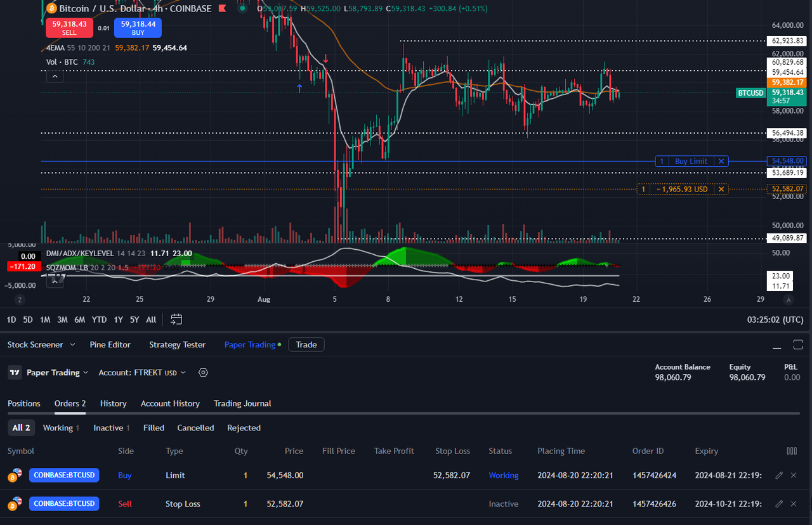This screenshot has width=812, height=525.
Task: Filter orders by Rejected
Action: 244,428
